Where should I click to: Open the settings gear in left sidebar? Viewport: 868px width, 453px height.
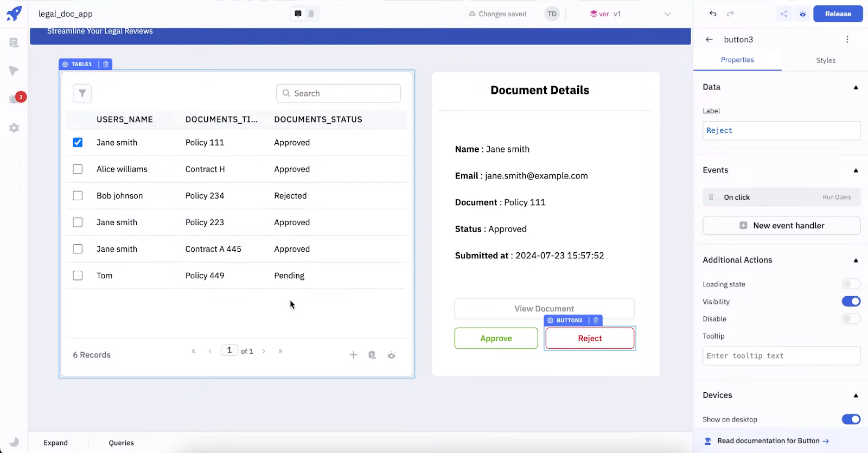tap(14, 128)
